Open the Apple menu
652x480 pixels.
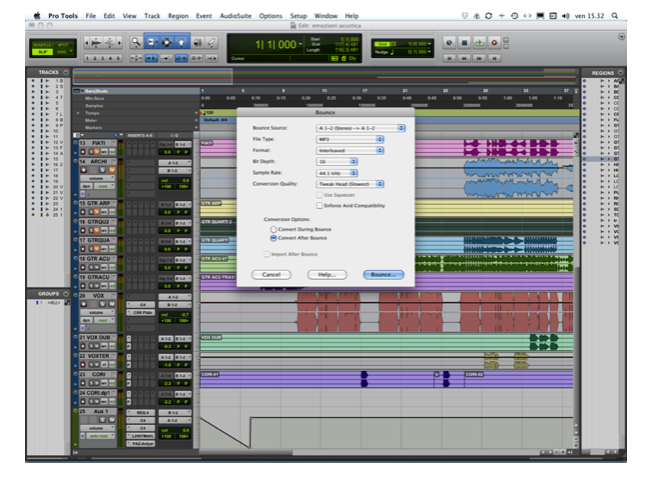pos(37,16)
